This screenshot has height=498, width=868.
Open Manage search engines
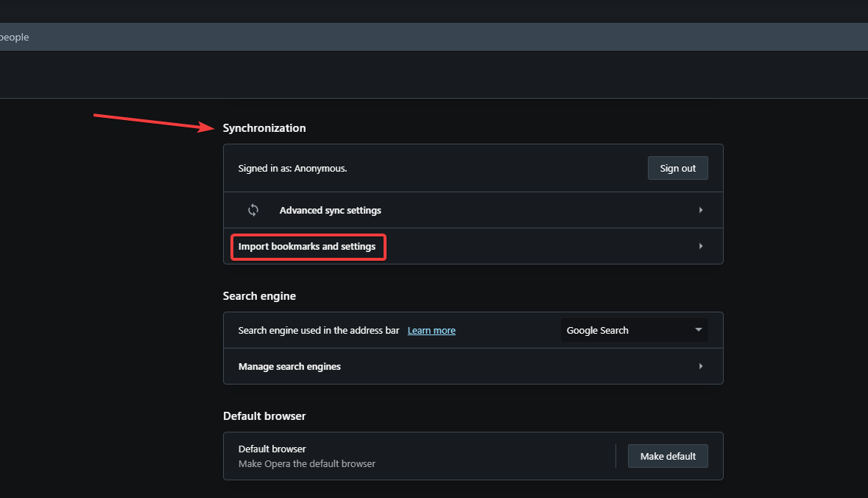(473, 366)
